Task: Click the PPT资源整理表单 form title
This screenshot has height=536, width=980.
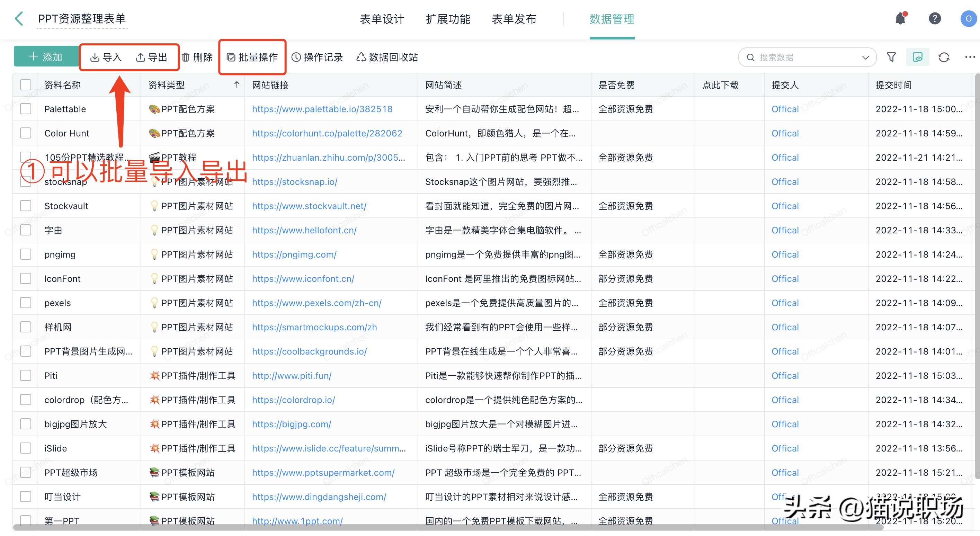Action: click(x=82, y=19)
